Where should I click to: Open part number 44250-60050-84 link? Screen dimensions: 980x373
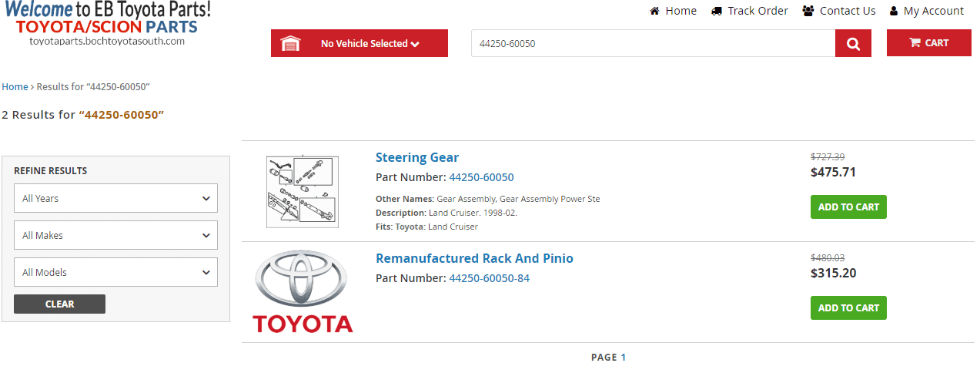point(490,278)
